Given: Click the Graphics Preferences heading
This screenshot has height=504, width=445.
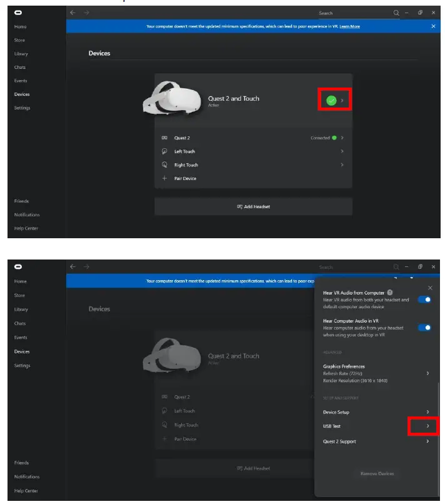Looking at the screenshot, I should [344, 366].
